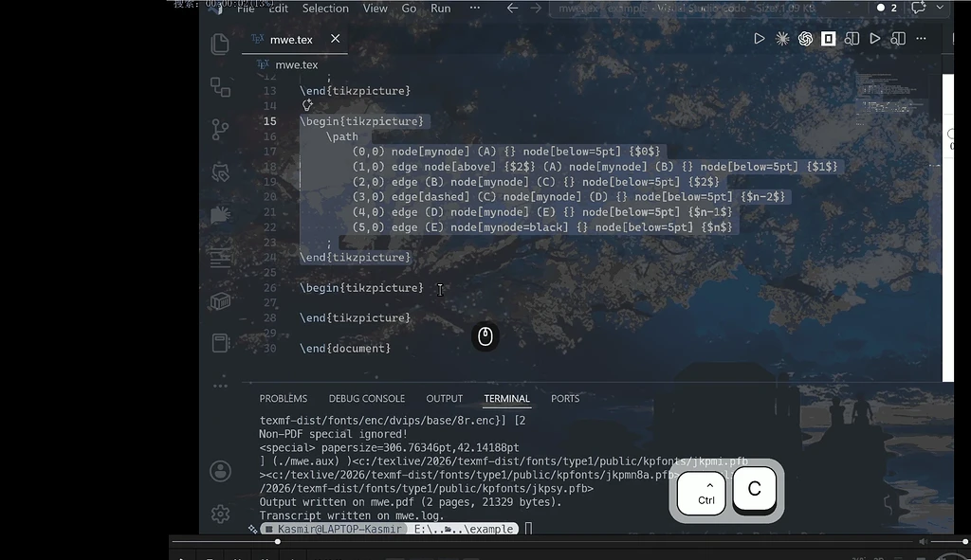Switch to the OUTPUT panel tab
Screen dimensions: 971x560
click(444, 399)
